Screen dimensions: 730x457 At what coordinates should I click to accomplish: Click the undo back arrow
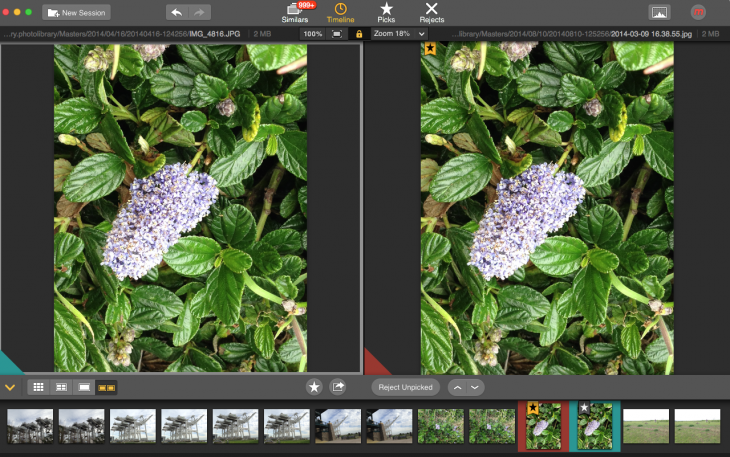click(176, 13)
